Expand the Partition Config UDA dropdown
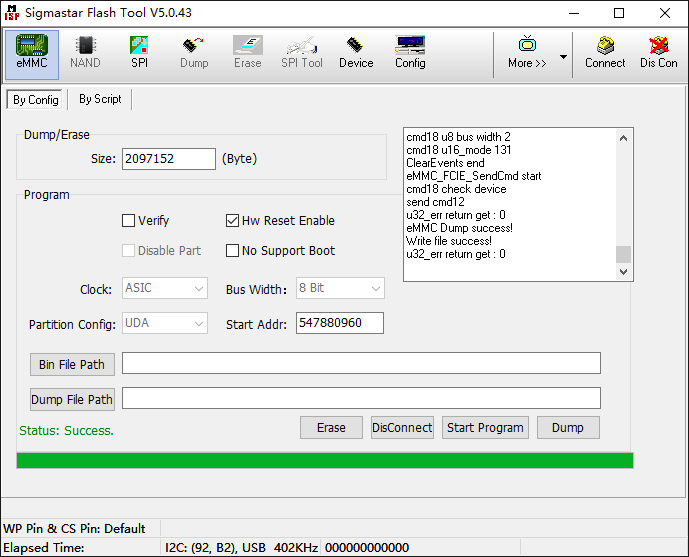Image resolution: width=689 pixels, height=557 pixels. (164, 323)
